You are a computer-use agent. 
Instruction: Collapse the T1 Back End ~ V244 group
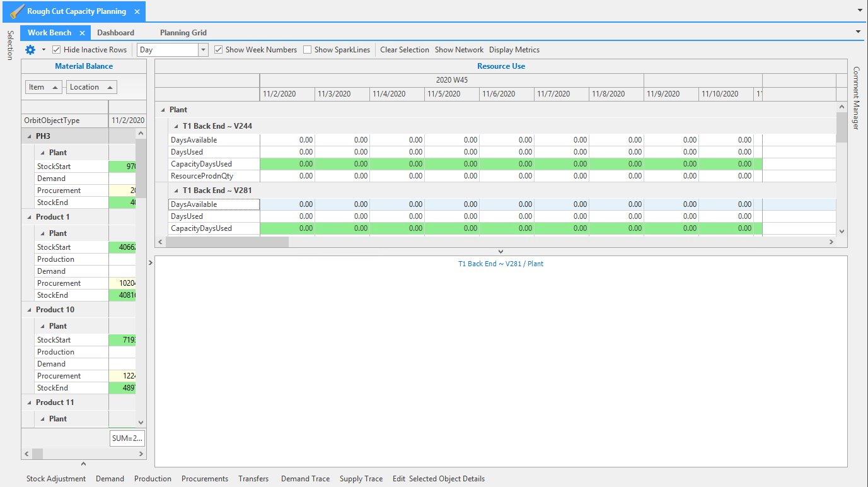coord(176,126)
